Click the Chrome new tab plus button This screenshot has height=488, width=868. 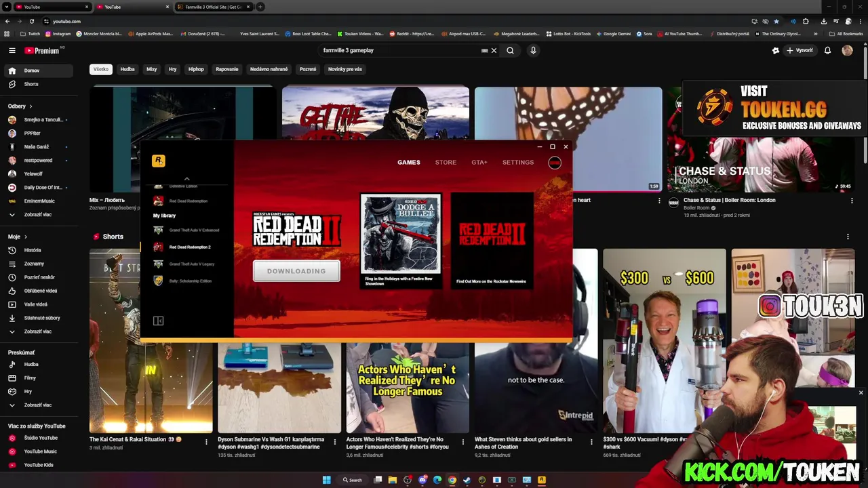(260, 7)
